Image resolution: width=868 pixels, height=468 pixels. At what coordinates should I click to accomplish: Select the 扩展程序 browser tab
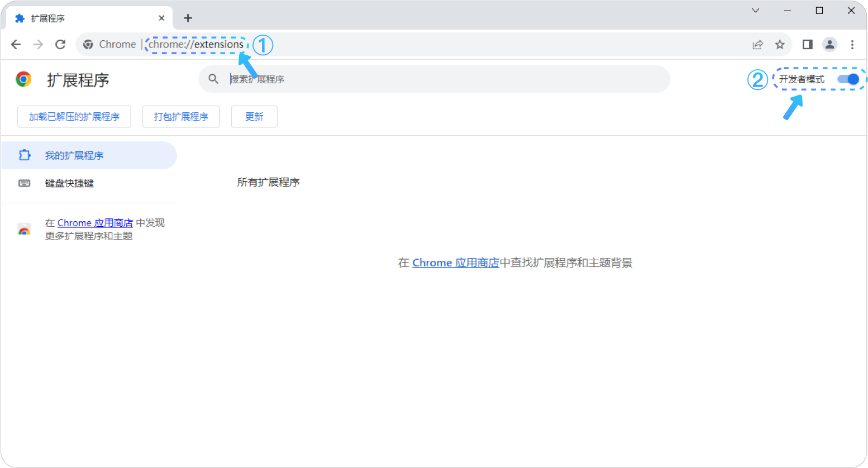[x=89, y=18]
